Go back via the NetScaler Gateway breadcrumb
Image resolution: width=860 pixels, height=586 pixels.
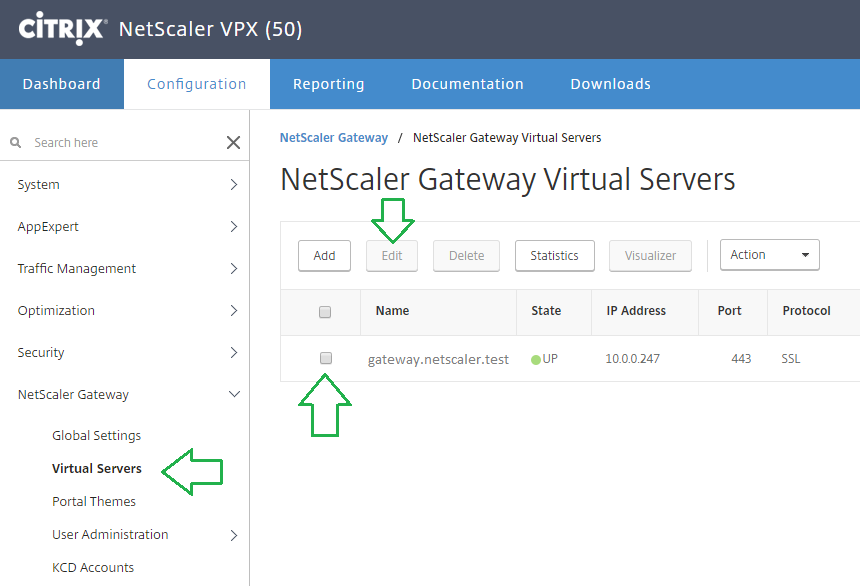[333, 137]
